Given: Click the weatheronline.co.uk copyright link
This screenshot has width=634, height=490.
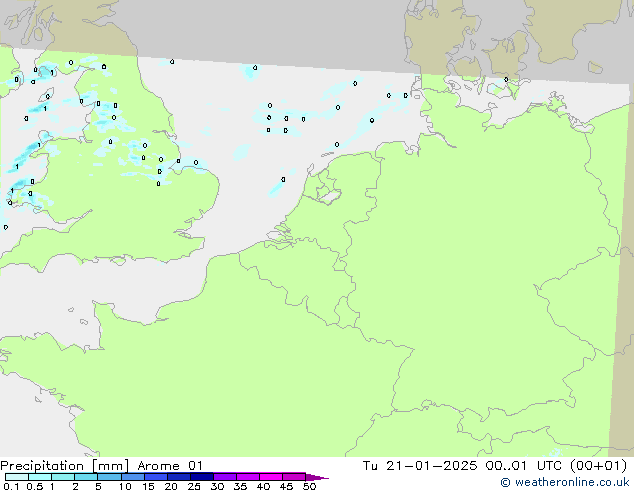Looking at the screenshot, I should coord(565,482).
